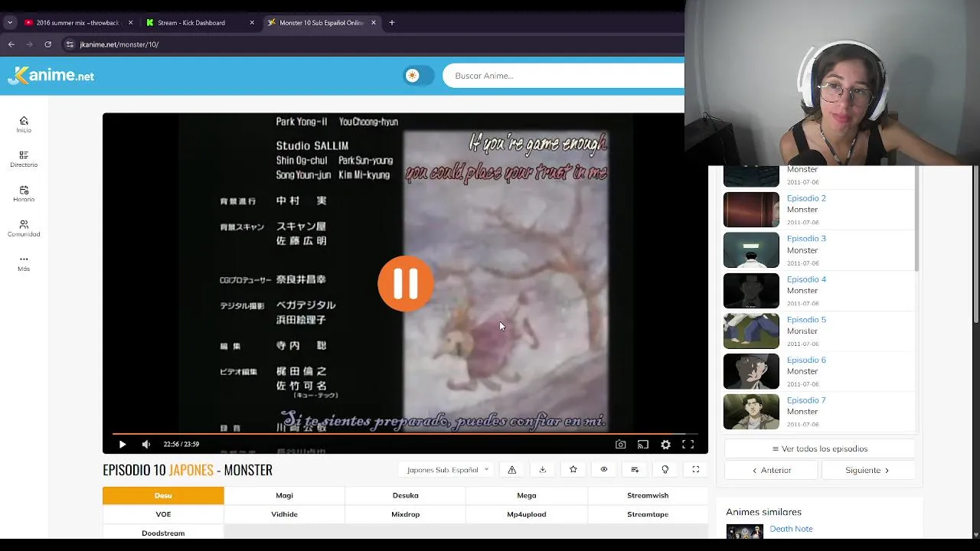This screenshot has height=551, width=980.
Task: Reload the page with the refresh button
Action: click(47, 44)
